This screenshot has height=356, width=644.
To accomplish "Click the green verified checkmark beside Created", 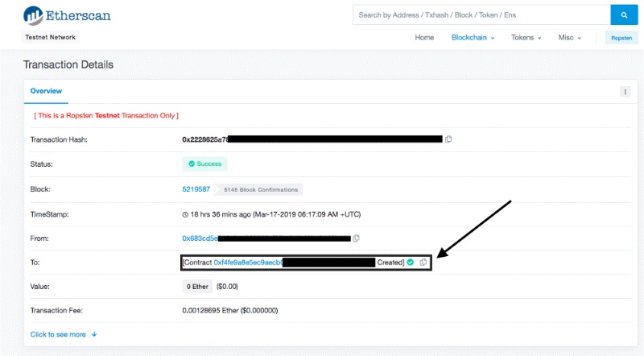I will coord(411,263).
